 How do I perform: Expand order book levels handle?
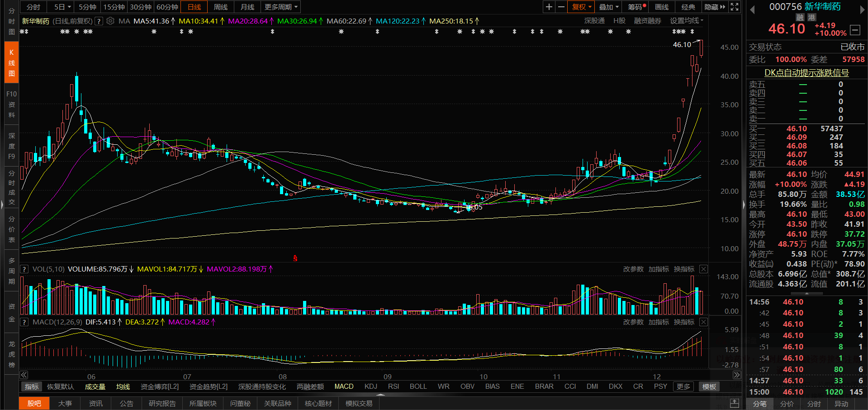(806, 293)
